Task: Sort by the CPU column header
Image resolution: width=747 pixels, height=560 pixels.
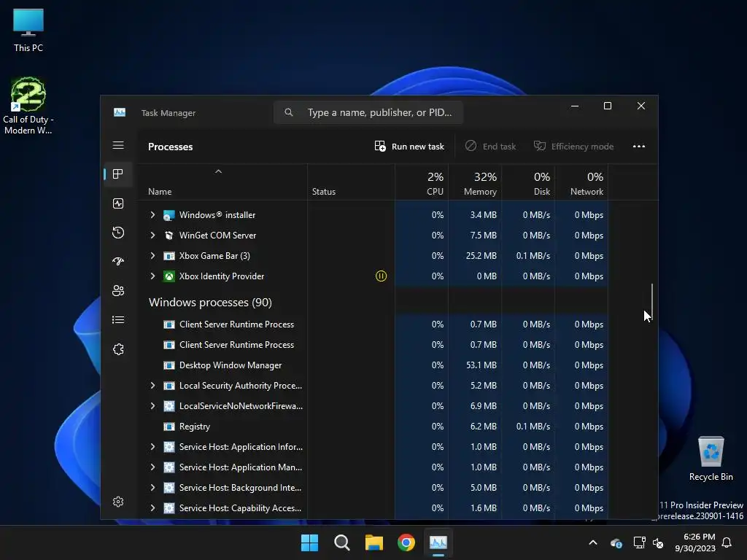Action: (422, 182)
